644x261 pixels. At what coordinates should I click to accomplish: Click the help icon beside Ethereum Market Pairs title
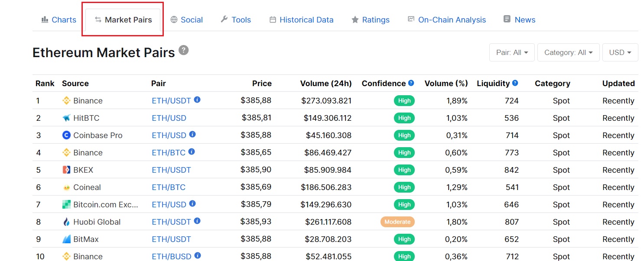[x=184, y=50]
